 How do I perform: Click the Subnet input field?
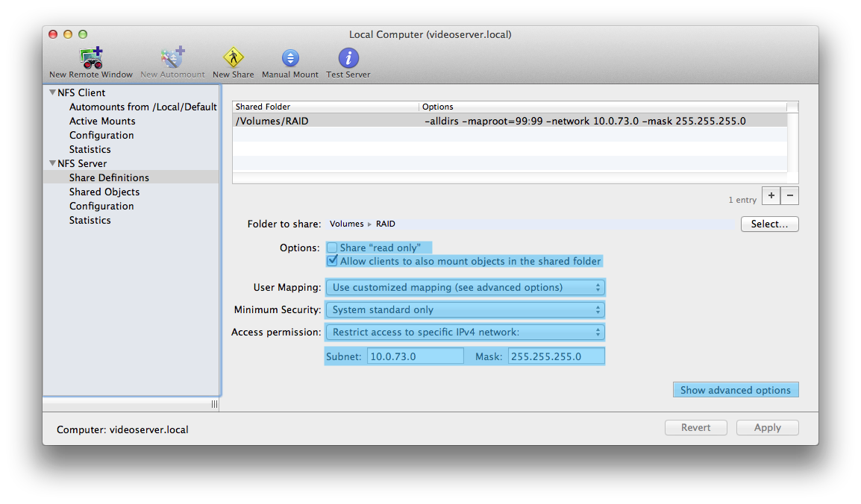415,356
